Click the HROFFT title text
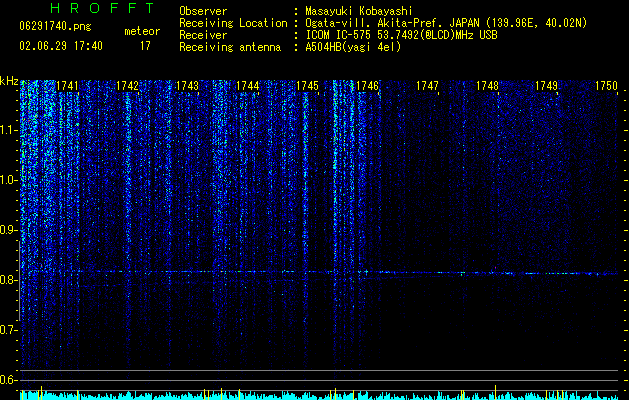629x400 pixels. point(102,8)
